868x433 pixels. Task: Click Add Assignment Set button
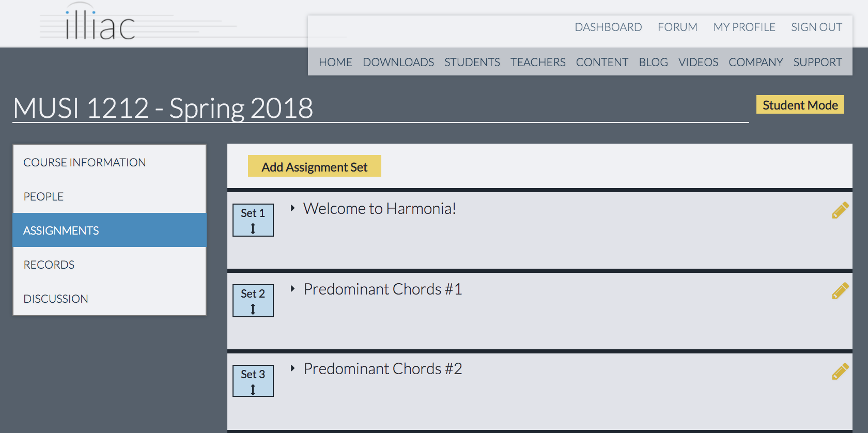[x=314, y=166]
